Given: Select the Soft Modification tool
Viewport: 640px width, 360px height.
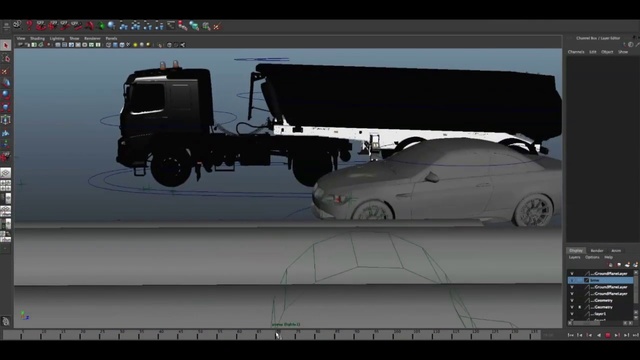Looking at the screenshot, I should click(x=6, y=132).
